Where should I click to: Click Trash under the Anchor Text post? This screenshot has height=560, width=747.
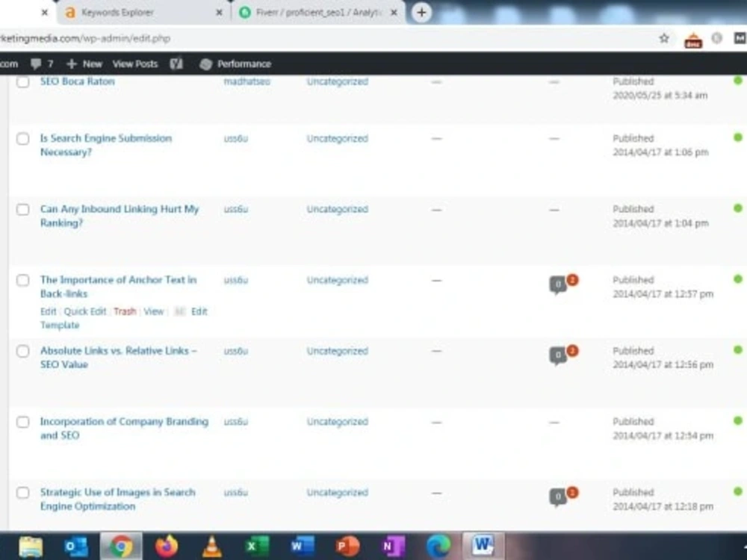(x=125, y=311)
